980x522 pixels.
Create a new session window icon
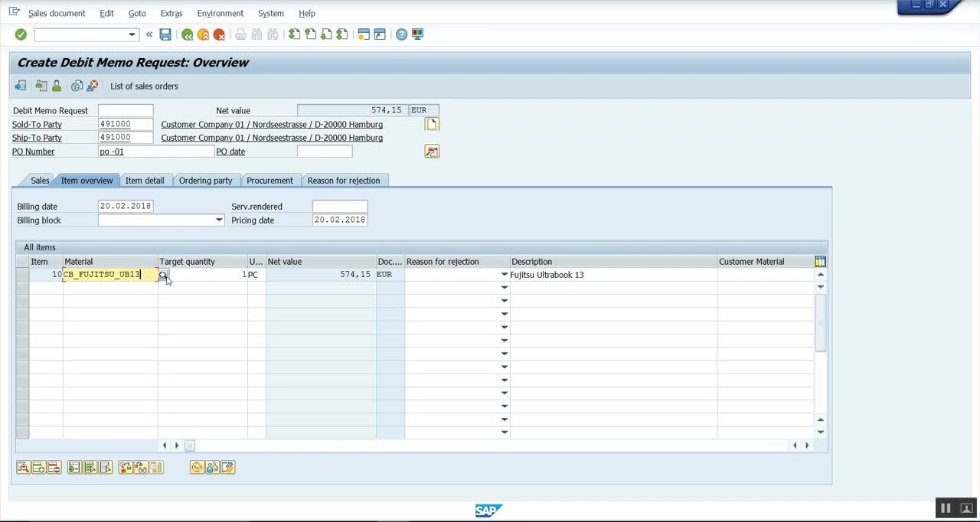364,34
